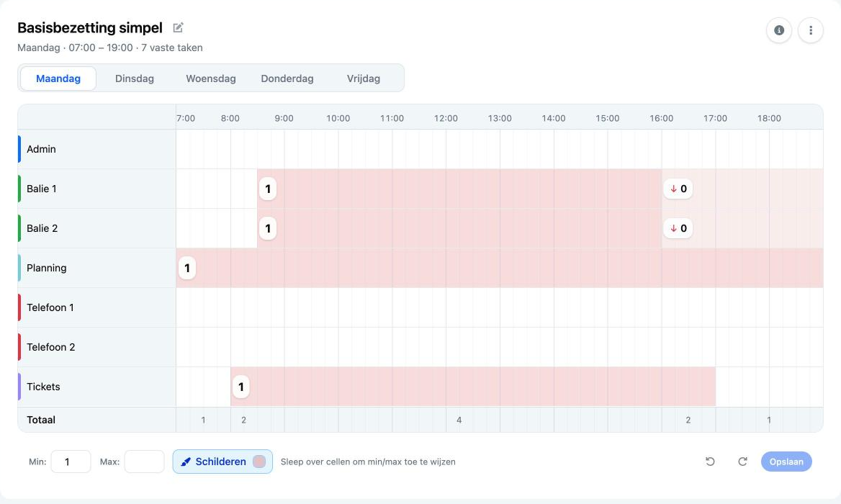
Task: Select the Balie 2 row label
Action: tap(42, 228)
